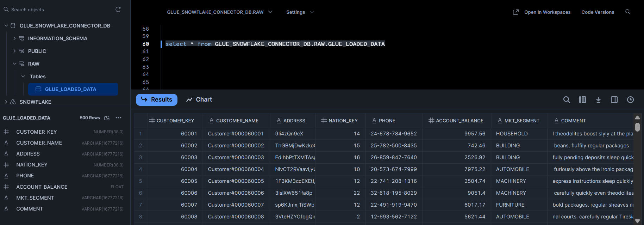Download the query results
The image size is (644, 225).
click(598, 100)
